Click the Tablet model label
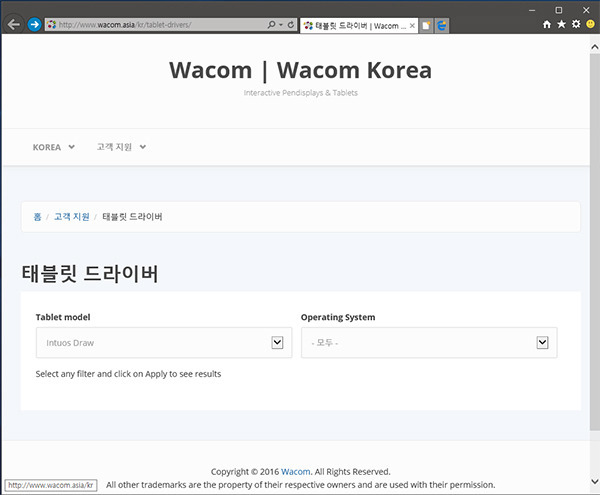The width and height of the screenshot is (600, 495). (x=63, y=317)
